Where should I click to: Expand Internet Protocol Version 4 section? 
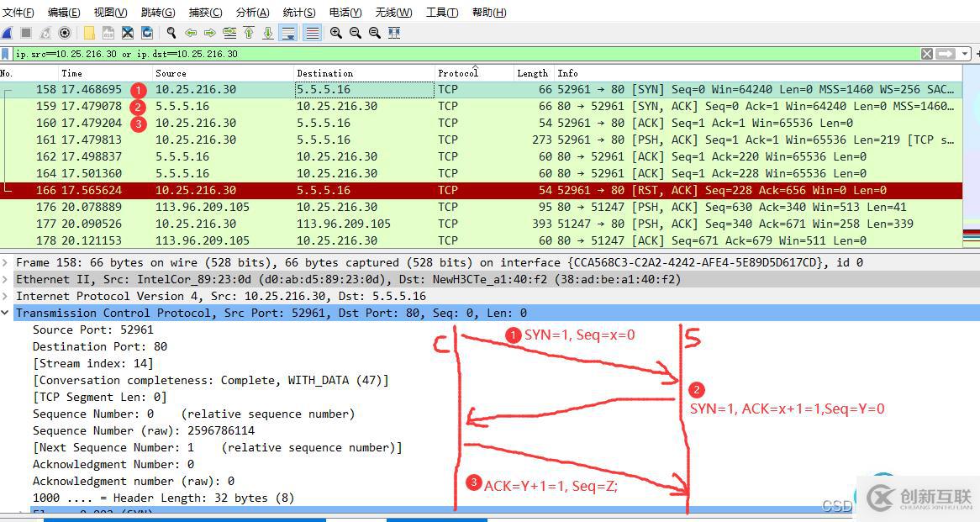6,297
